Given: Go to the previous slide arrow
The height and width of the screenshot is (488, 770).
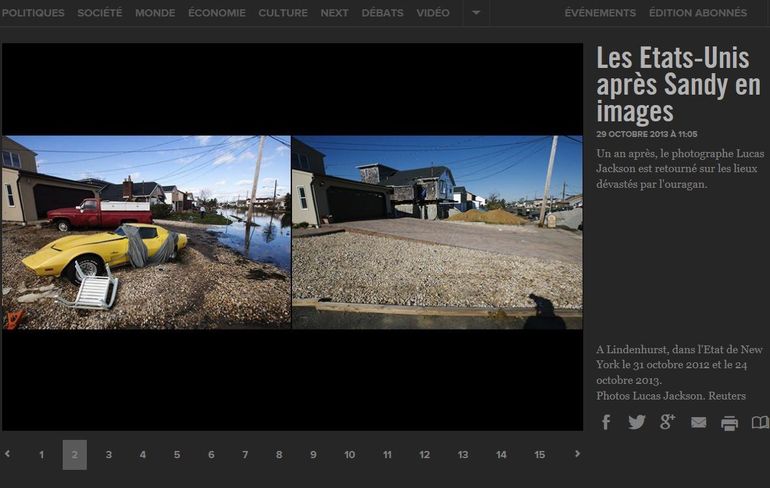Looking at the screenshot, I should (x=8, y=454).
